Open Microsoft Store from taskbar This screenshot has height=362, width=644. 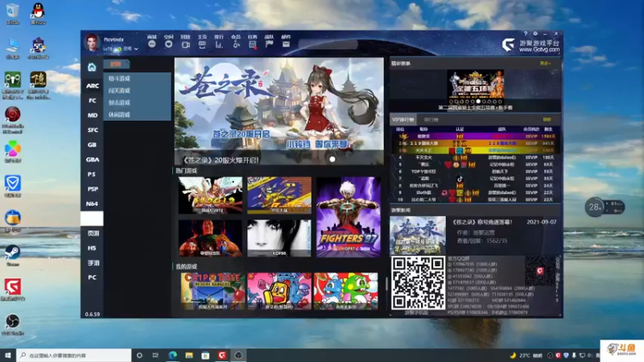pos(205,355)
